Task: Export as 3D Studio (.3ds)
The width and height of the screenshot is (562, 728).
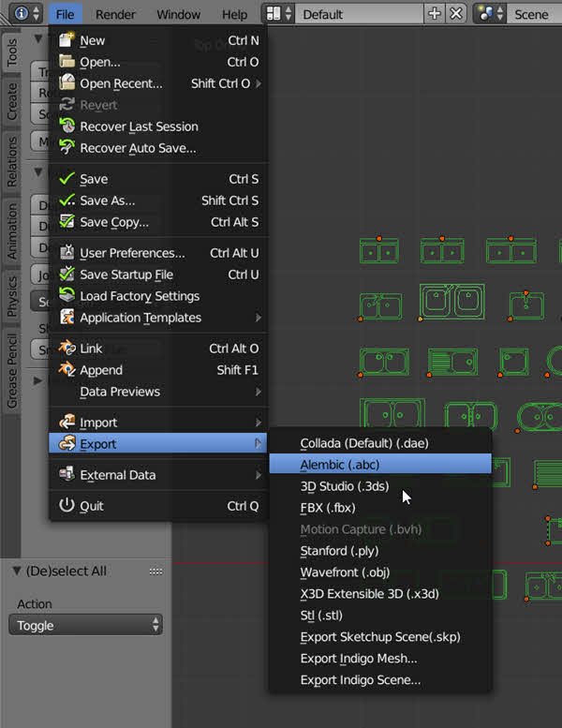Action: coord(380,486)
